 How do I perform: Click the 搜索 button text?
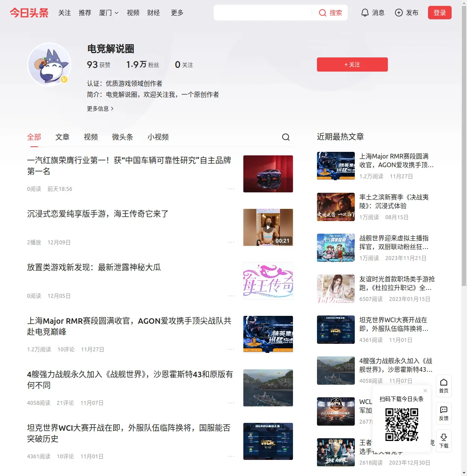pos(336,13)
